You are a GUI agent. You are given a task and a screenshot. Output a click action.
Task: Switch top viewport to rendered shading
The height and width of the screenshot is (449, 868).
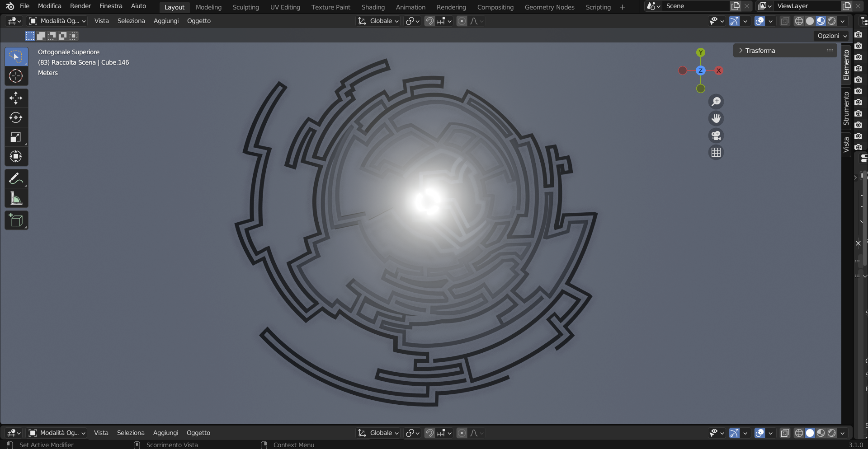[831, 21]
